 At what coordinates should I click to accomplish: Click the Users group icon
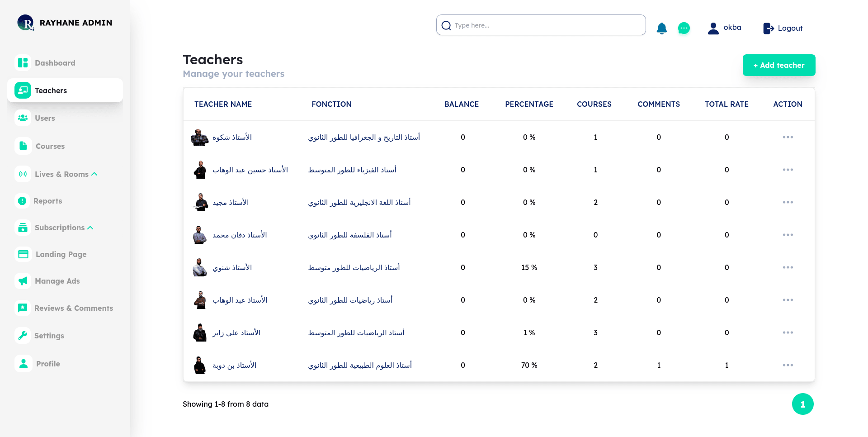[x=23, y=118]
